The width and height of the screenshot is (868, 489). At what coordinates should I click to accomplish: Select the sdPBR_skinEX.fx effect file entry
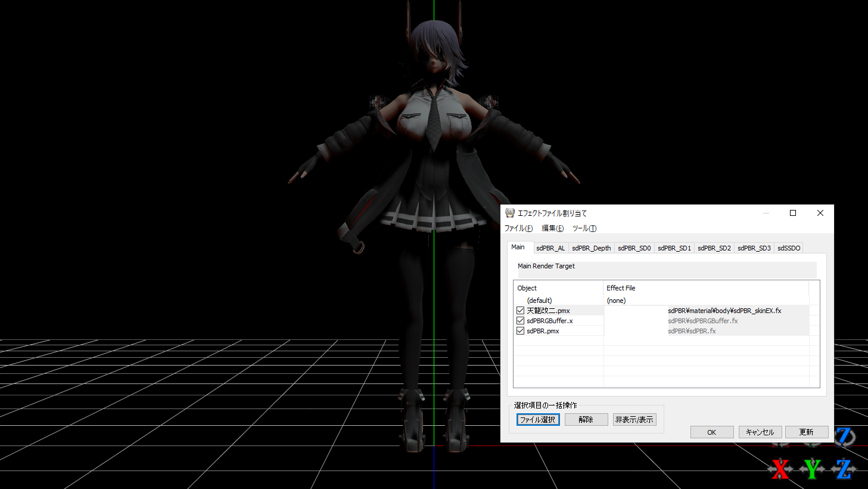coord(724,311)
